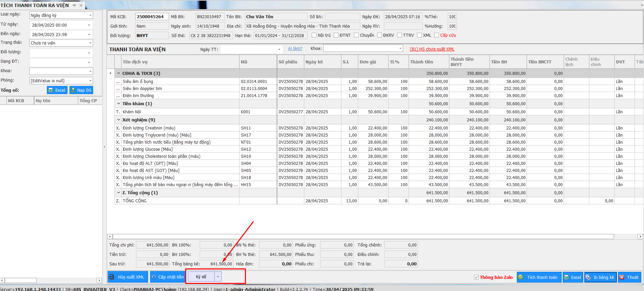Click the In bảng kê print icon

(x=588, y=277)
